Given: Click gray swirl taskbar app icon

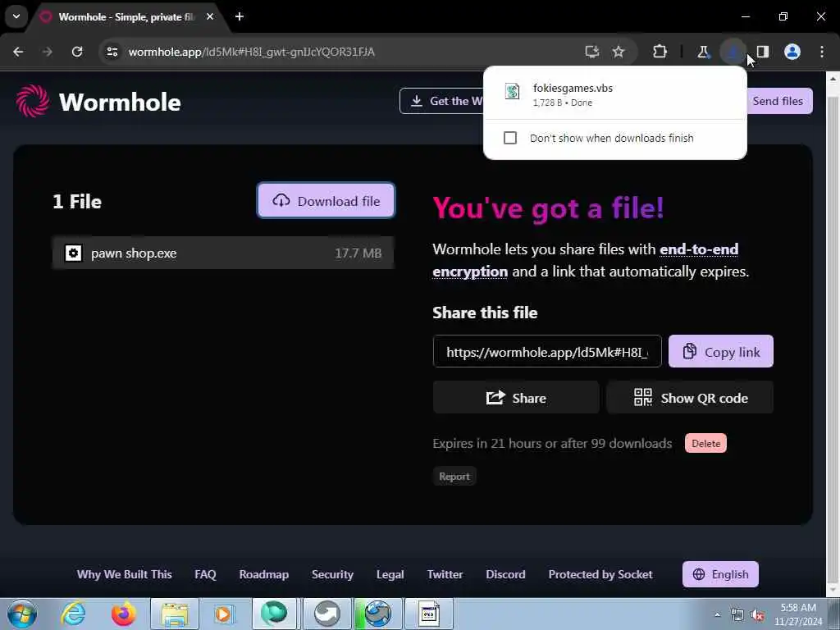Looking at the screenshot, I should [326, 614].
